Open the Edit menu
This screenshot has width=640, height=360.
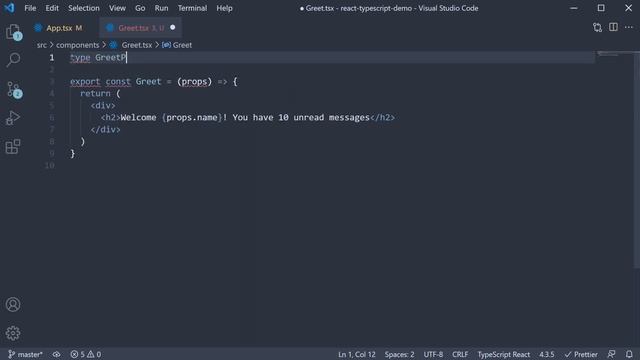(52, 8)
